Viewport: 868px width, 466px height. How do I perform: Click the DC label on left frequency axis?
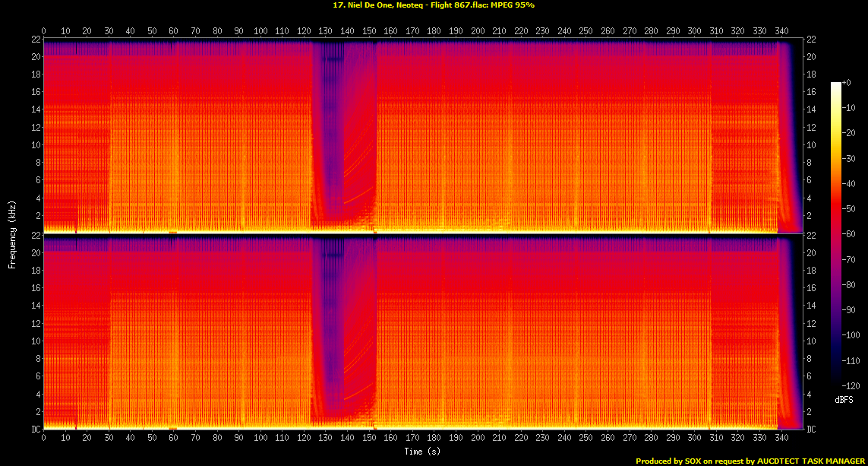click(x=34, y=428)
